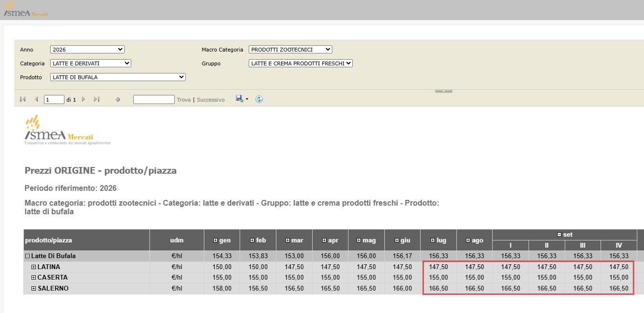
Task: Expand the CASERTA row
Action: 34,278
